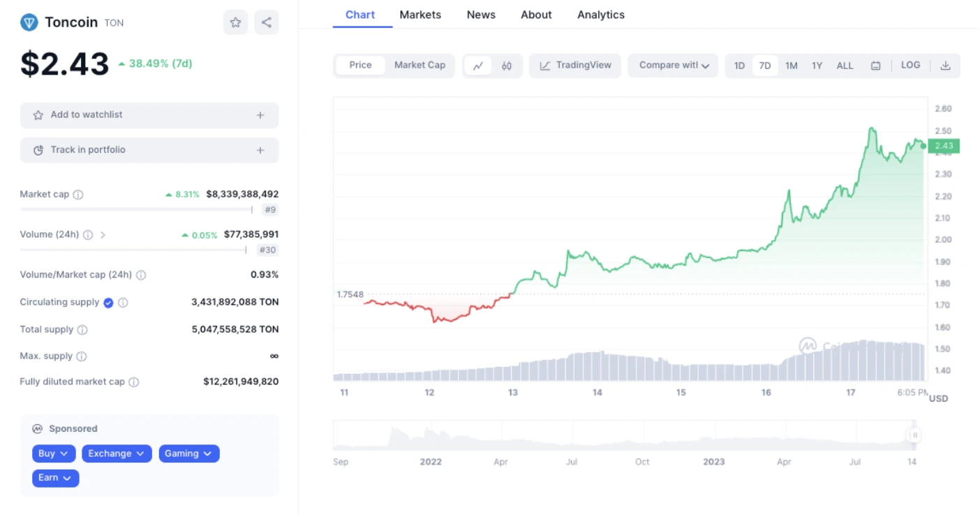The image size is (980, 519).
Task: Click the star favorite icon beside Toncoin
Action: click(235, 22)
